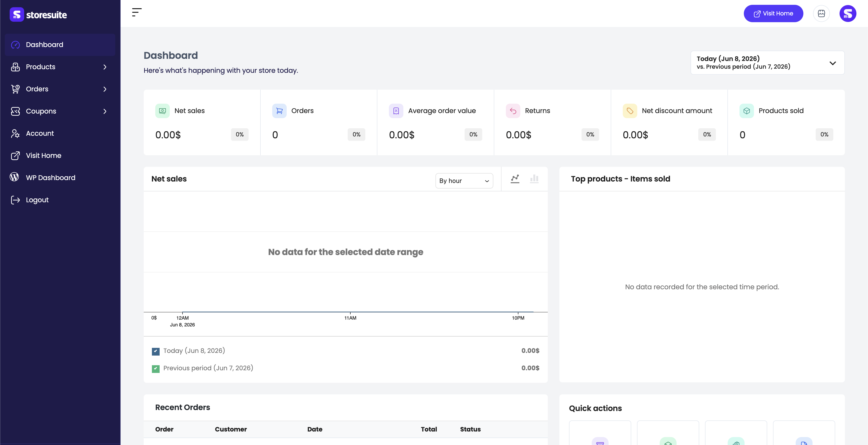The width and height of the screenshot is (868, 445).
Task: Toggle the sidebar collapse hamburger icon
Action: click(136, 13)
